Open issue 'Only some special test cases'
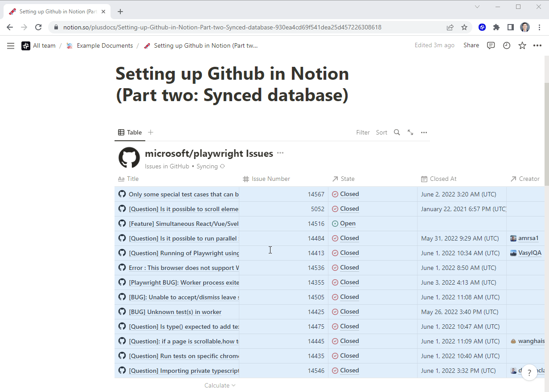The width and height of the screenshot is (549, 392). pyautogui.click(x=184, y=194)
